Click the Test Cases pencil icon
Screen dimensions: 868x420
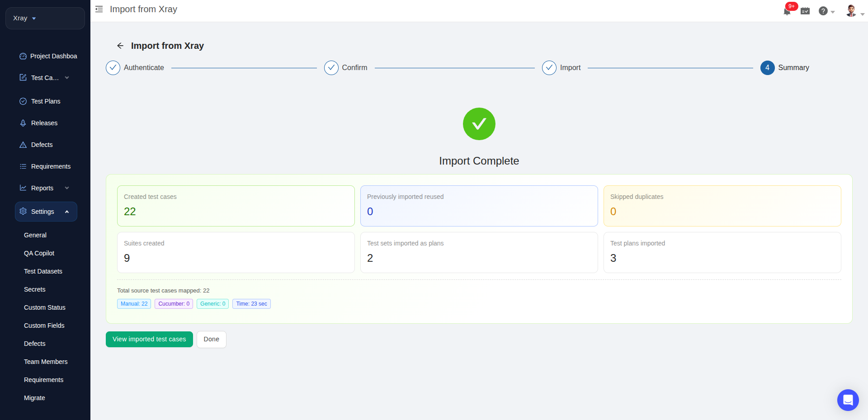coord(23,78)
